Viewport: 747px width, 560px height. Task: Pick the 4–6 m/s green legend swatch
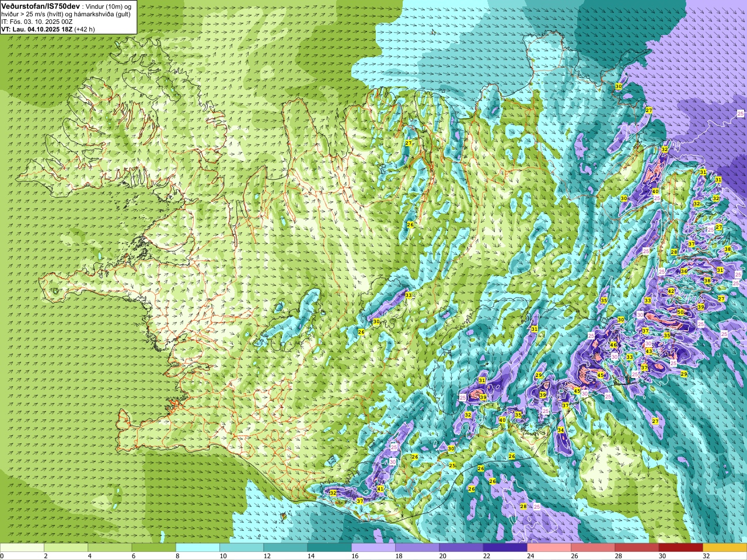click(110, 548)
